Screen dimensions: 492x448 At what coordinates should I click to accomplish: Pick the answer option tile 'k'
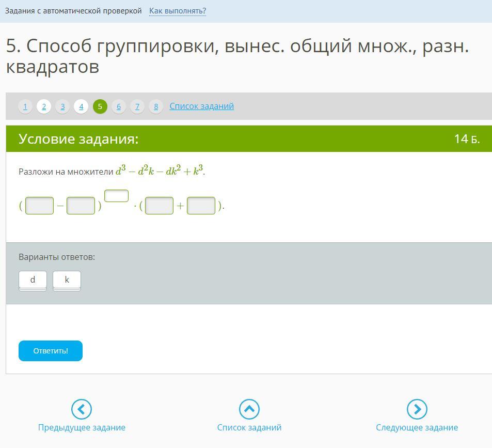[67, 281]
